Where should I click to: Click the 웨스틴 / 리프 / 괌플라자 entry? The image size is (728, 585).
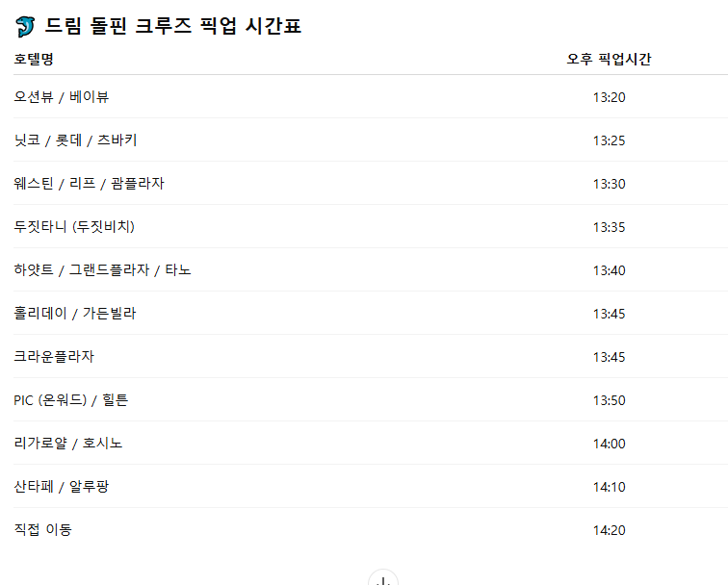(x=89, y=184)
